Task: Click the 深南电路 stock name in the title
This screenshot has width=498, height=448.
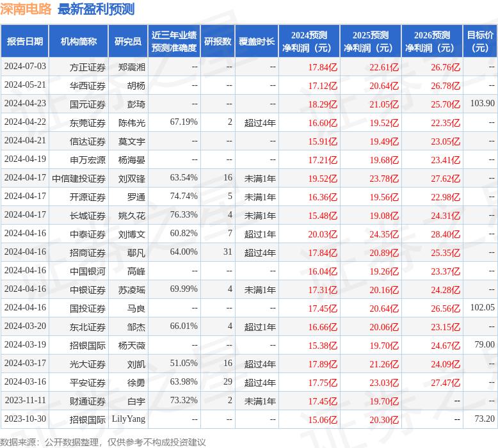Action: tap(26, 9)
